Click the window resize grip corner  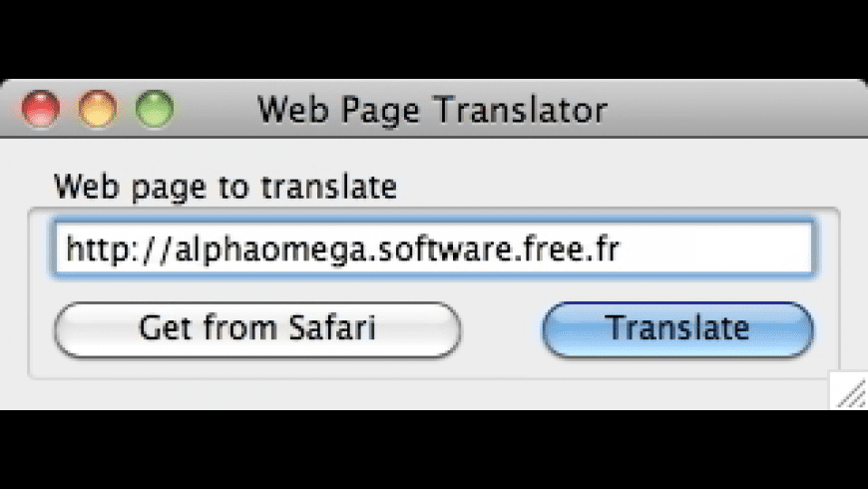(x=850, y=393)
